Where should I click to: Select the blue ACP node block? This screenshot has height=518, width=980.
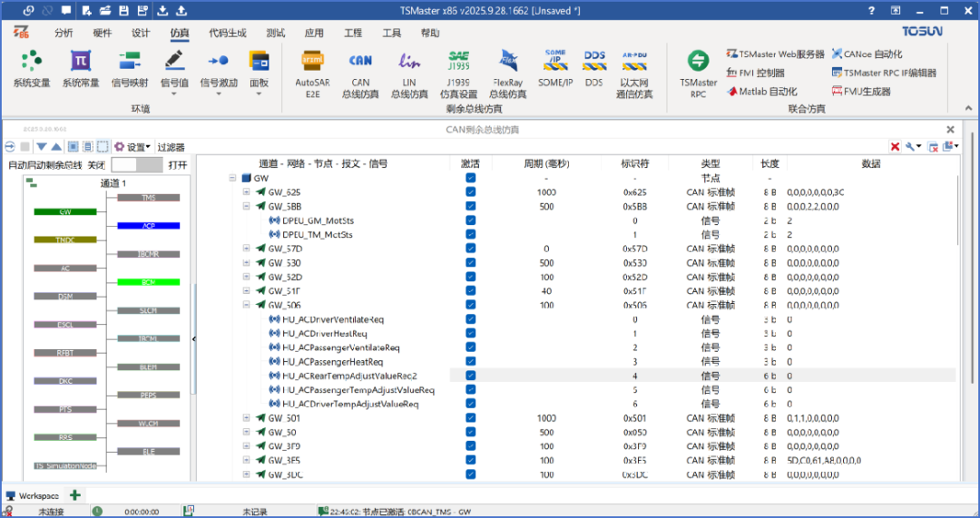click(x=148, y=226)
